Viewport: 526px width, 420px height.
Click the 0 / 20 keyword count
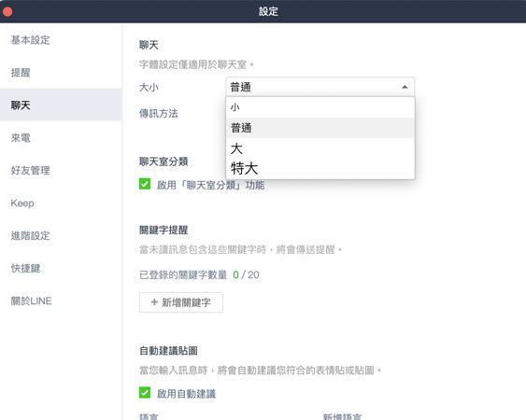[x=246, y=274]
